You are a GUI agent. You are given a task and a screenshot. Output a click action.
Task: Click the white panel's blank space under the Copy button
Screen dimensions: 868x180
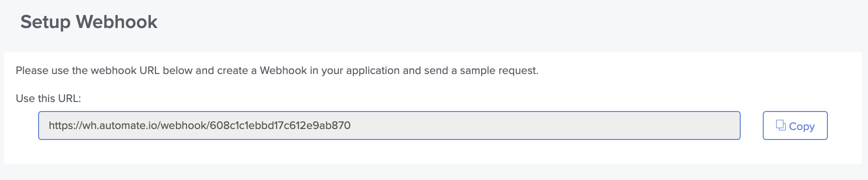pos(795,151)
